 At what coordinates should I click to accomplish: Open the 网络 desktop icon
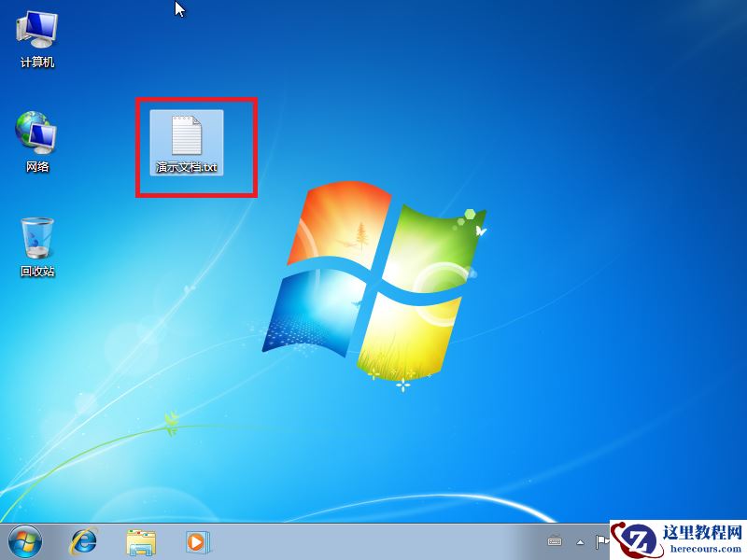(37, 135)
